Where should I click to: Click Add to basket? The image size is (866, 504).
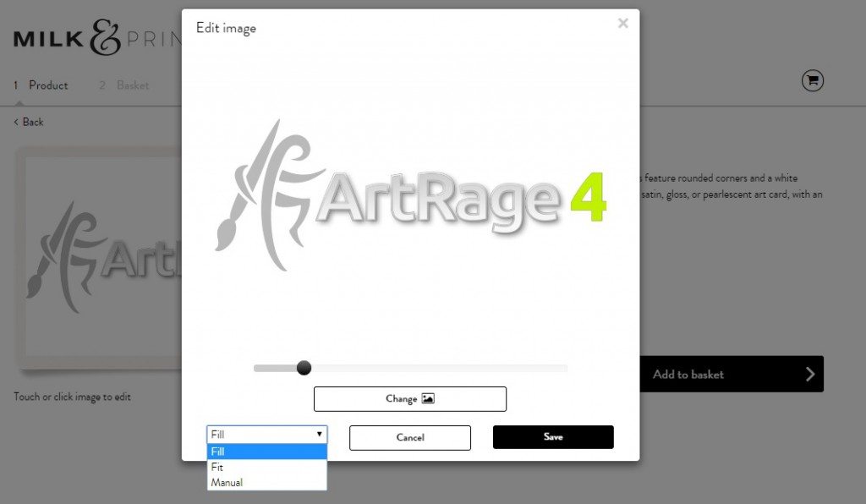[687, 374]
